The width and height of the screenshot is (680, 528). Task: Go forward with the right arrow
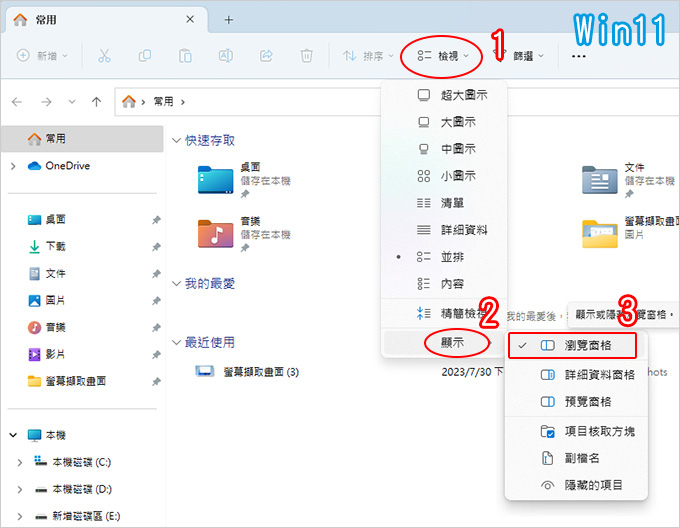click(x=46, y=102)
